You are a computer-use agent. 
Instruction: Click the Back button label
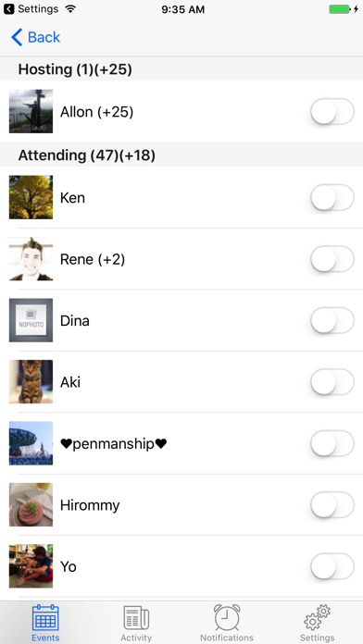(44, 37)
